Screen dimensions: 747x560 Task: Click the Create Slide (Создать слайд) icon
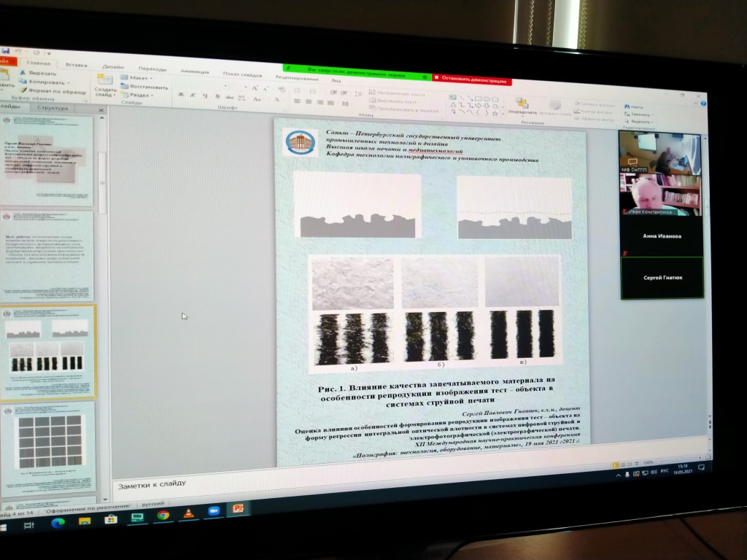pos(104,81)
